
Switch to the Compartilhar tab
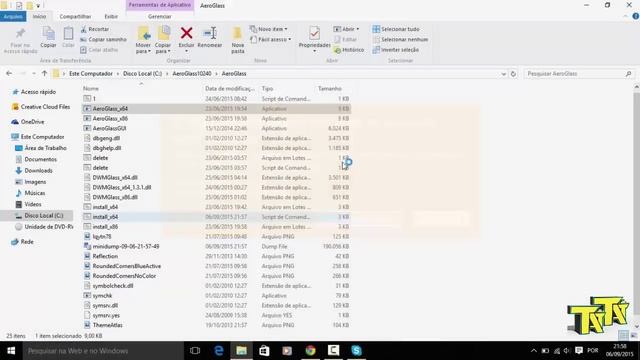click(x=75, y=16)
